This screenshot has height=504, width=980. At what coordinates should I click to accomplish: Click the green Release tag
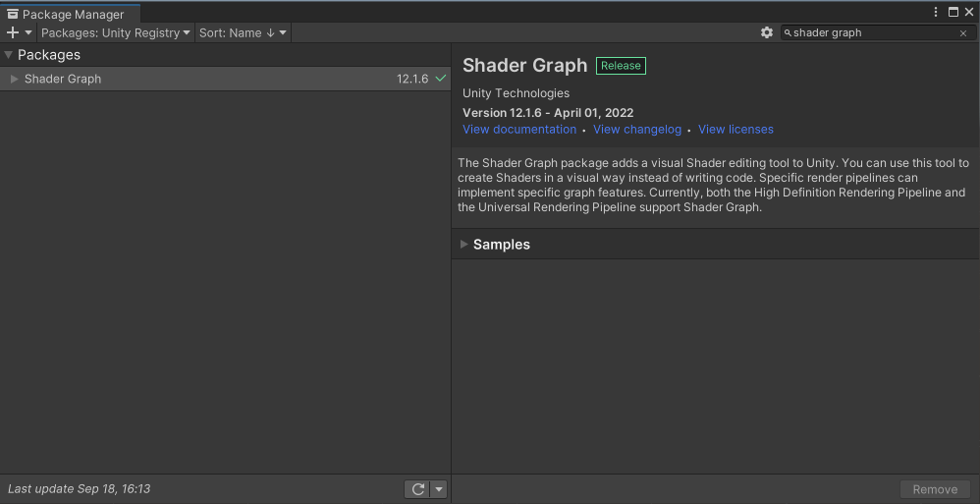point(621,66)
